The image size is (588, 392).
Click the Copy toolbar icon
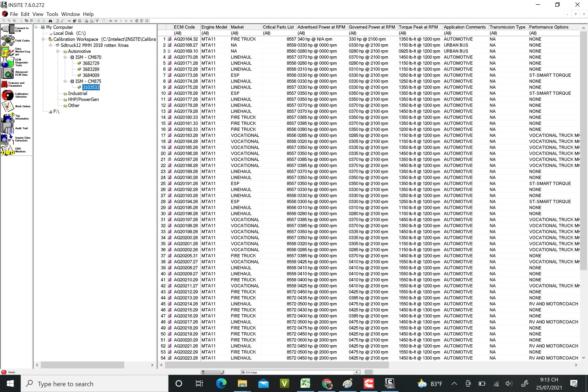coord(26,21)
